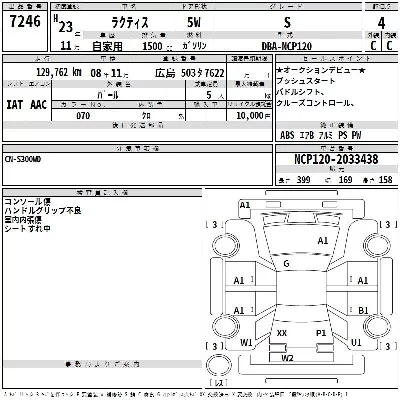This screenshot has height=400, width=400.
Task: Click the mileage value 129,762 km
Action: [59, 72]
